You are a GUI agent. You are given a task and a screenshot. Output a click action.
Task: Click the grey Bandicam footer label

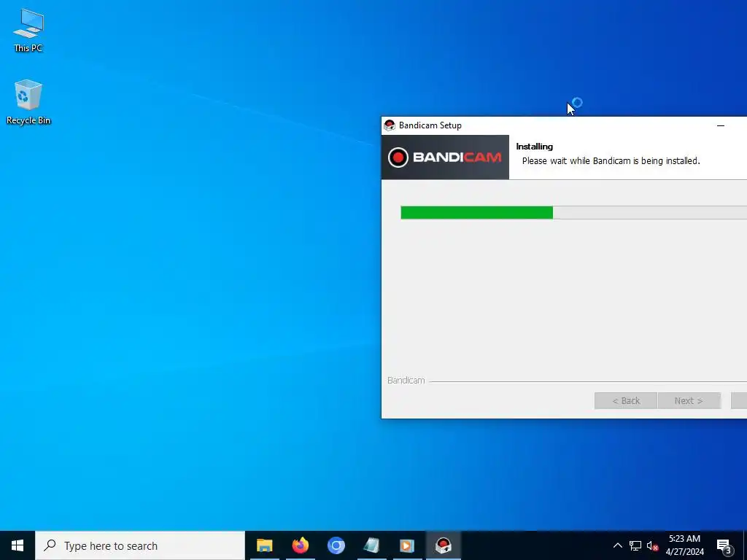(406, 381)
